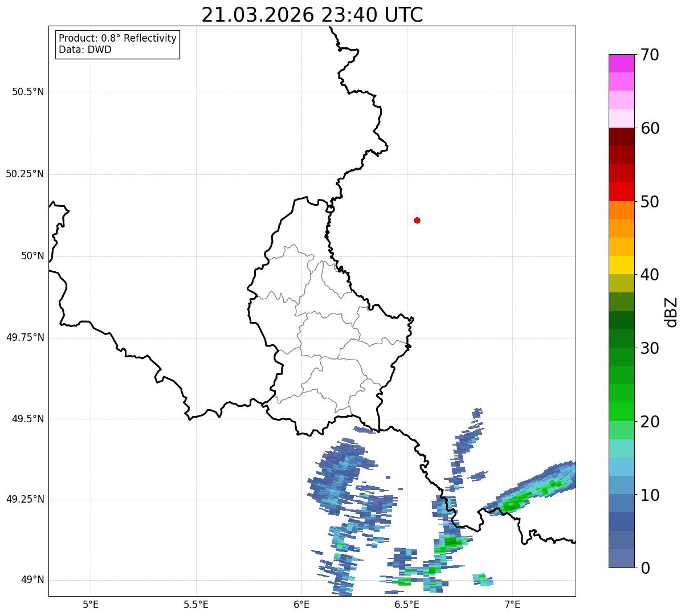Click the colorbar tick label 30

pos(650,348)
